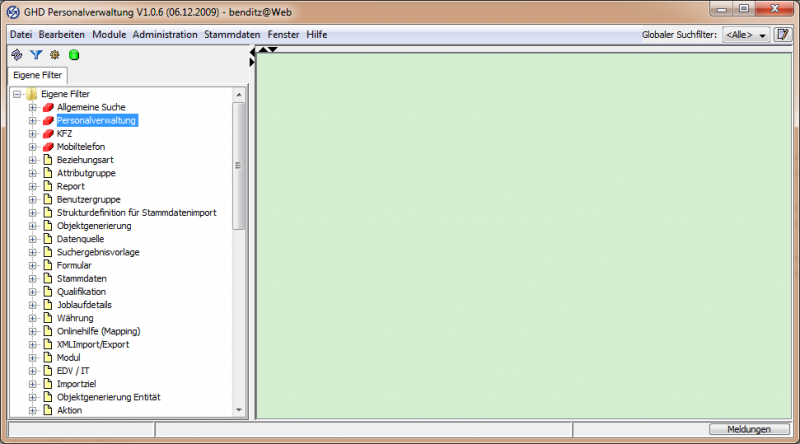Click the tree scrollbar down arrow
The width and height of the screenshot is (800, 444).
pos(238,410)
